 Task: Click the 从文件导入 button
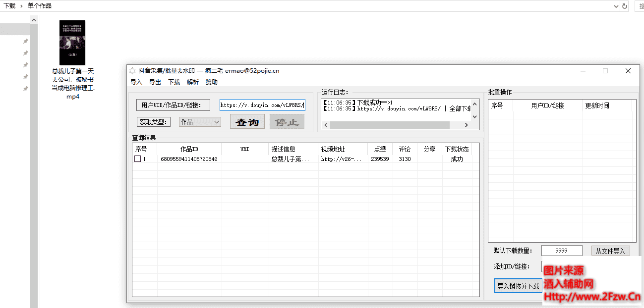[610, 251]
